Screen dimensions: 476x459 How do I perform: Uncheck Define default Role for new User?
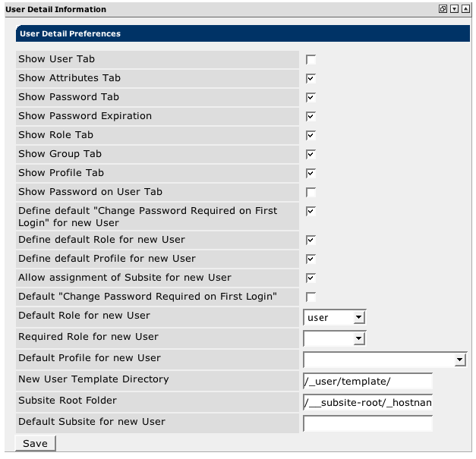(311, 240)
